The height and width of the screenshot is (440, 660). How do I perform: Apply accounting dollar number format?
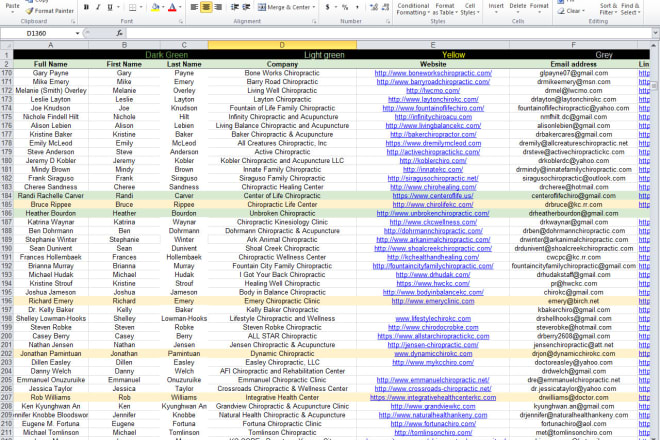pos(327,7)
